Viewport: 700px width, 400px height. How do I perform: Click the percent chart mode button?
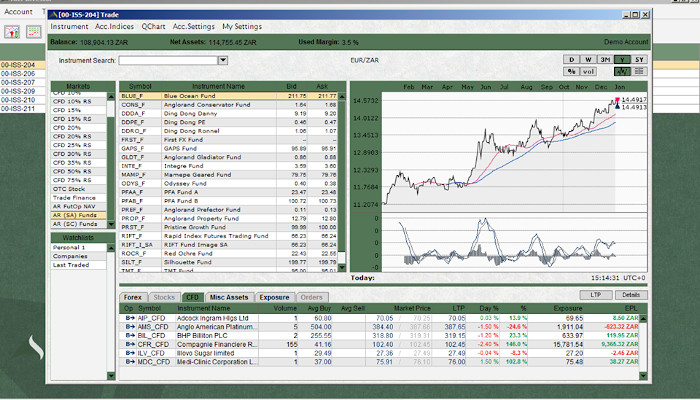pyautogui.click(x=572, y=72)
